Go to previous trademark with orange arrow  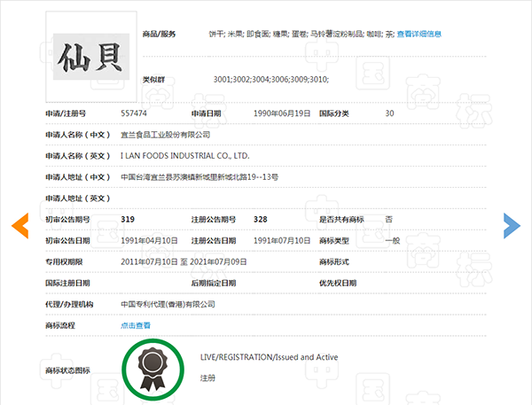20,226
